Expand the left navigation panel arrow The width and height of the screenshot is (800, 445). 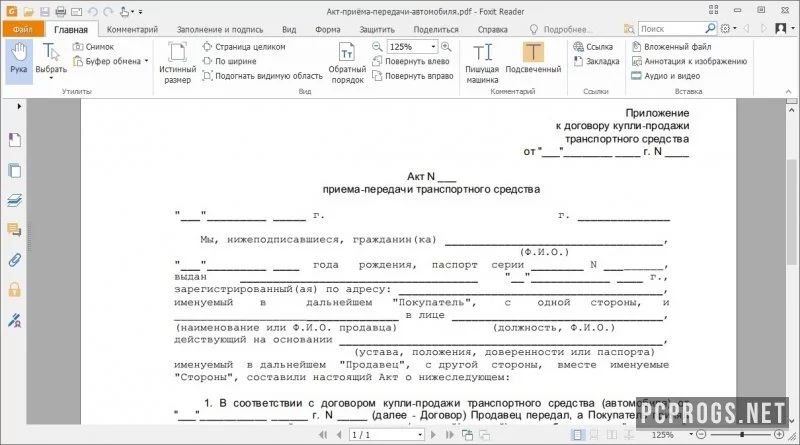click(19, 106)
